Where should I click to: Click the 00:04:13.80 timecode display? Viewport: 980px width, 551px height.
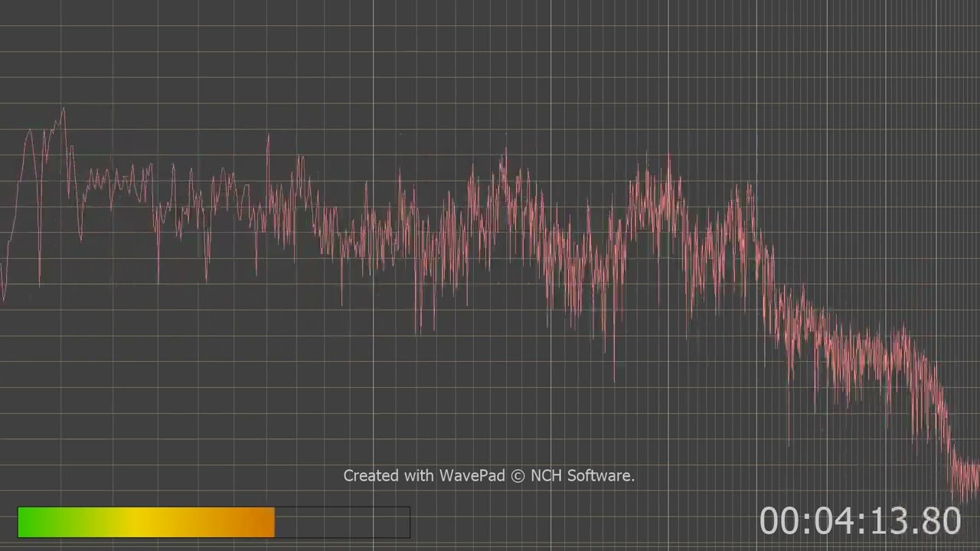860,521
